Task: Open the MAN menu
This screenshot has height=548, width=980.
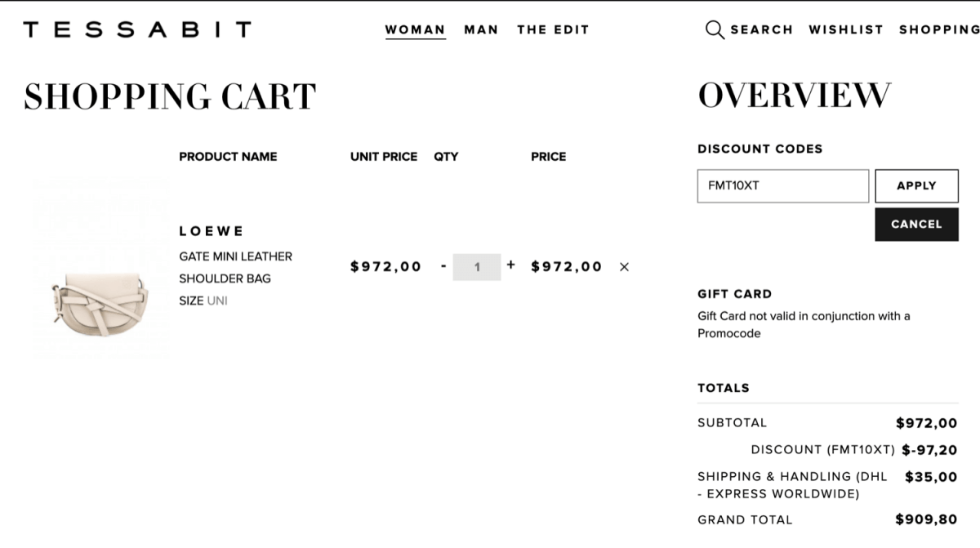Action: (481, 29)
